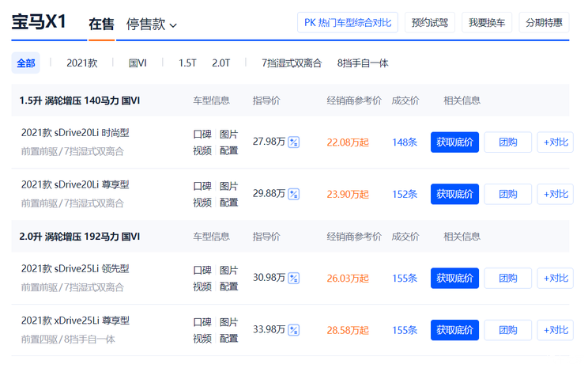This screenshot has width=588, height=368.
Task: Open 口碑 for xDrive25Li 尊享型
Action: point(202,322)
